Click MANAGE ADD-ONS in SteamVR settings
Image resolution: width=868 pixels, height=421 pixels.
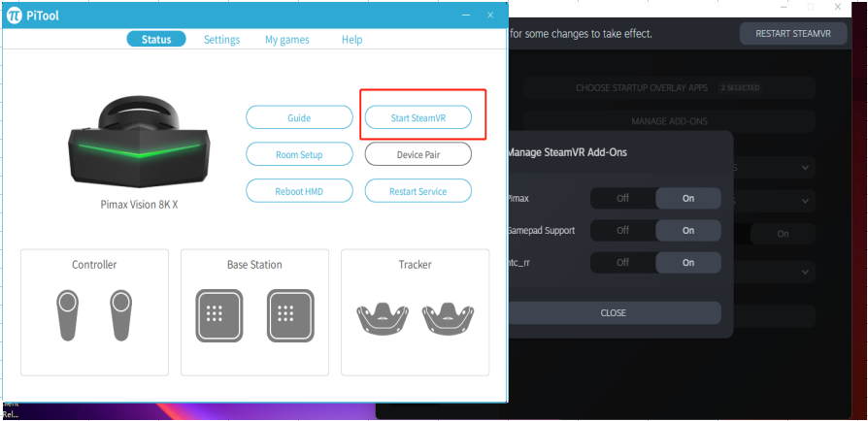click(x=669, y=121)
